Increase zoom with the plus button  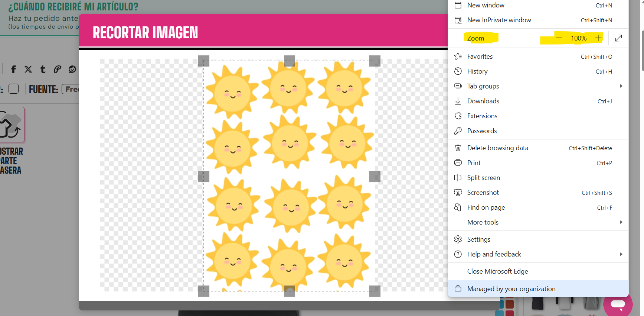point(598,38)
